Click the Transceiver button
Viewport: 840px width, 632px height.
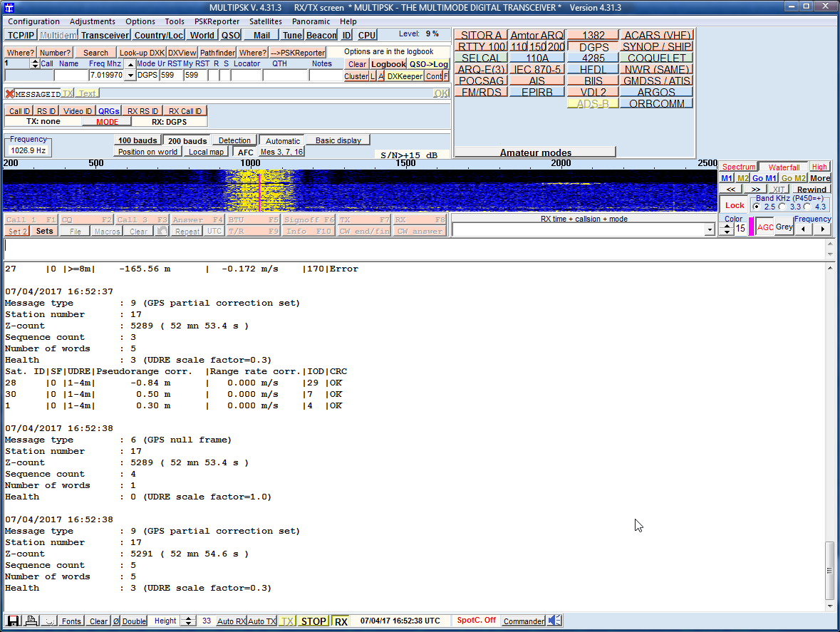click(105, 36)
